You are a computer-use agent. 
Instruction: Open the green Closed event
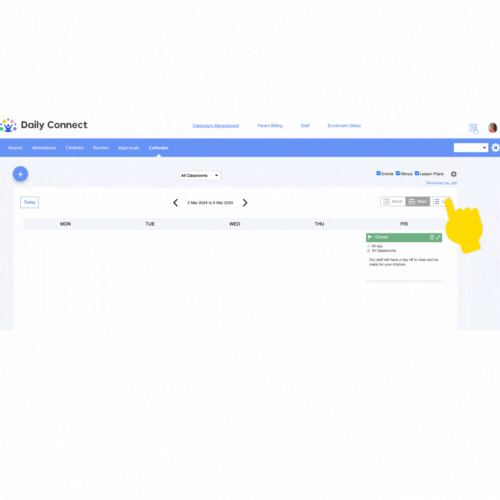404,237
